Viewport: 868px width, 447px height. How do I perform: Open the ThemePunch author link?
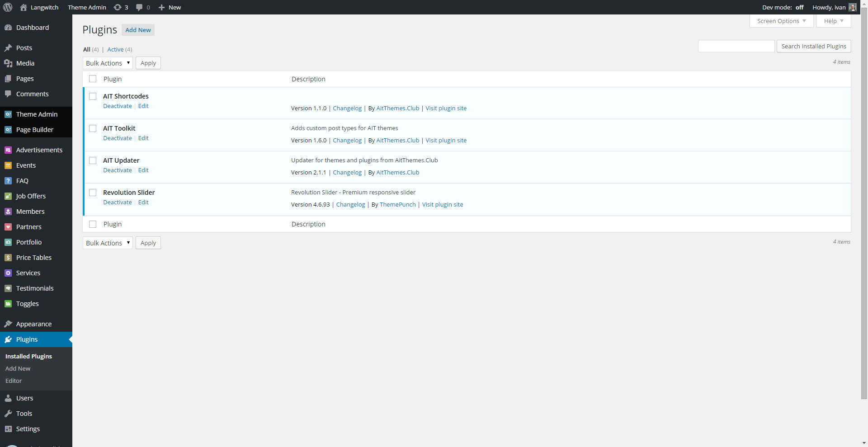[397, 204]
